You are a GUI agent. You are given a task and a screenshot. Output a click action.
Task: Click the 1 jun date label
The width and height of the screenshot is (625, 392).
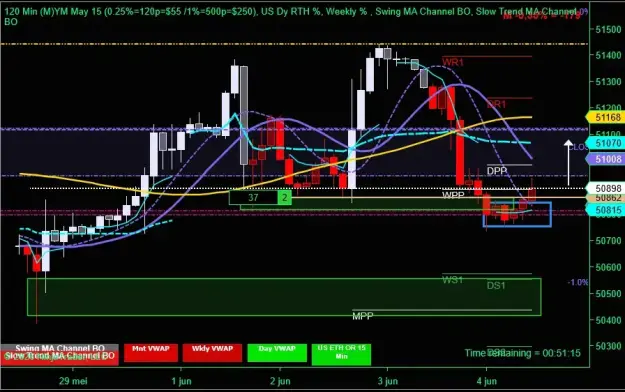click(181, 381)
